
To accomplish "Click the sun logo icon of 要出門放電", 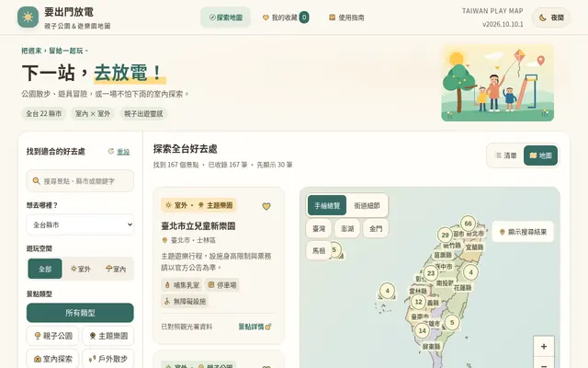I will pyautogui.click(x=28, y=17).
